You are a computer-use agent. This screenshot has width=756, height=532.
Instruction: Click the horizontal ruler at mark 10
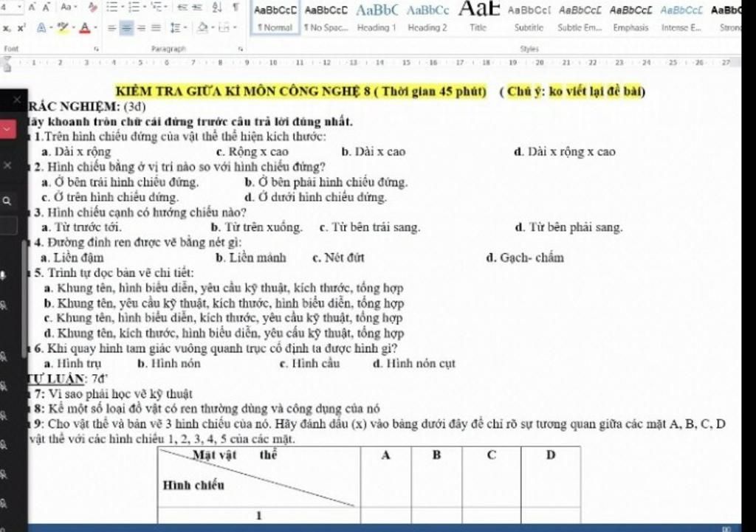tap(273, 63)
